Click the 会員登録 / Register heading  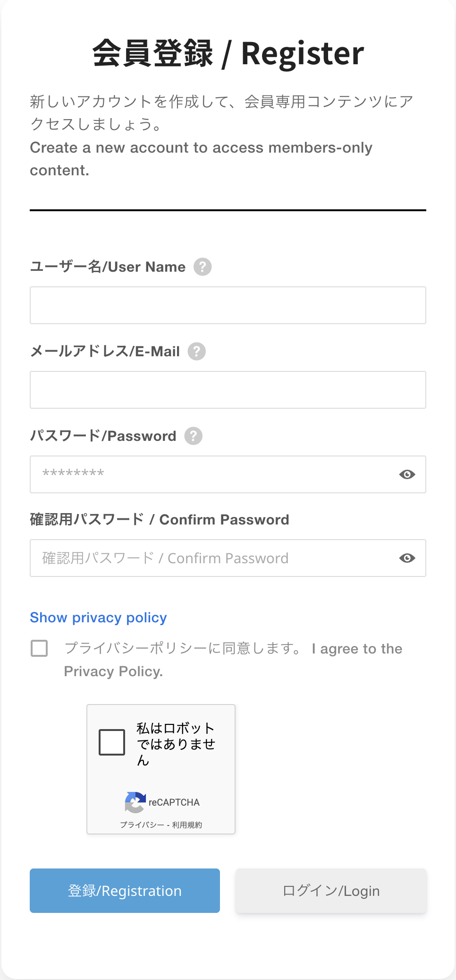tap(228, 53)
